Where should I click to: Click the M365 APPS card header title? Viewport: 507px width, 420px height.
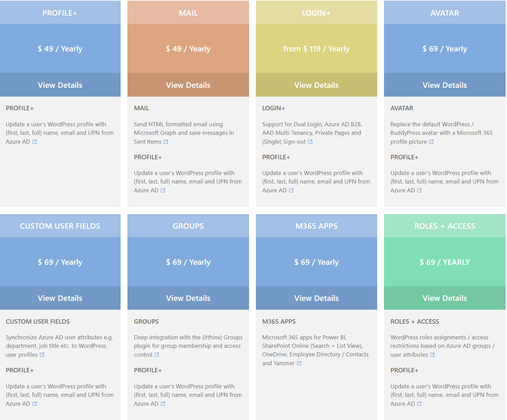pos(317,226)
